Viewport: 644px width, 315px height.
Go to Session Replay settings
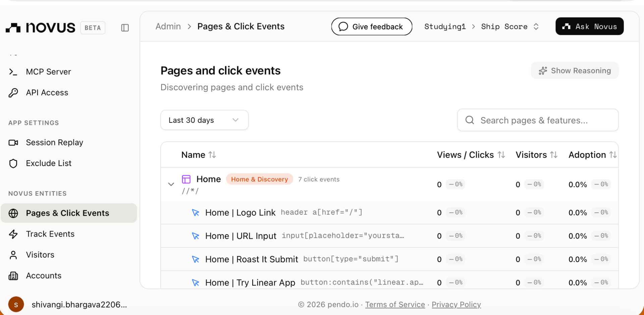tap(54, 143)
